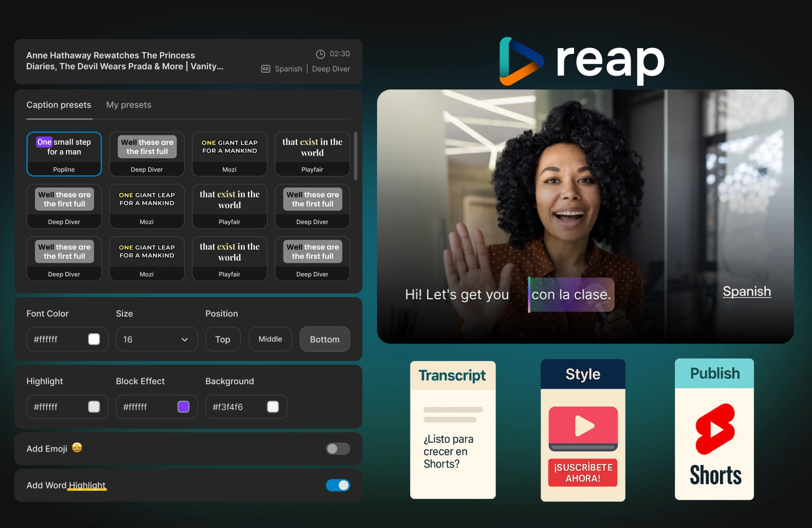The image size is (812, 528).
Task: Switch to the My presets tab
Action: tap(129, 105)
